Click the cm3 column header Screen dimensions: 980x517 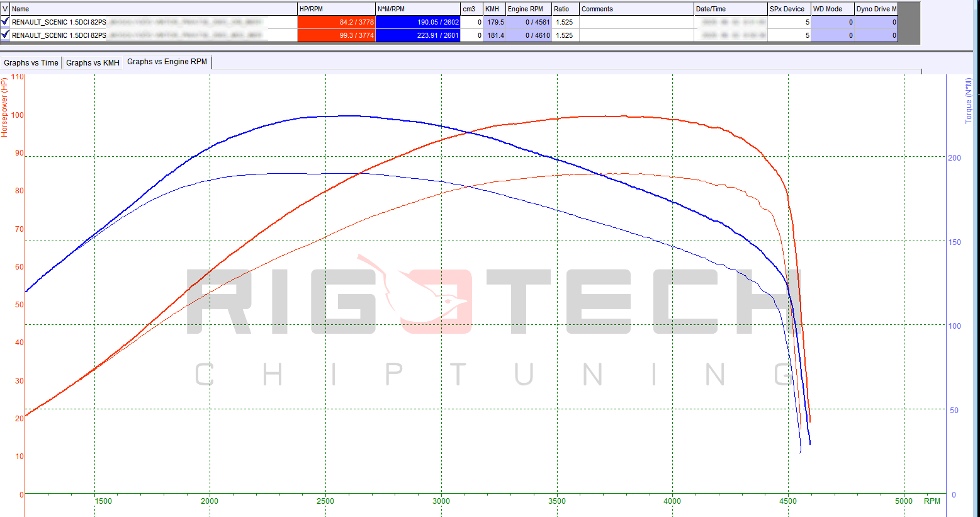pyautogui.click(x=471, y=9)
